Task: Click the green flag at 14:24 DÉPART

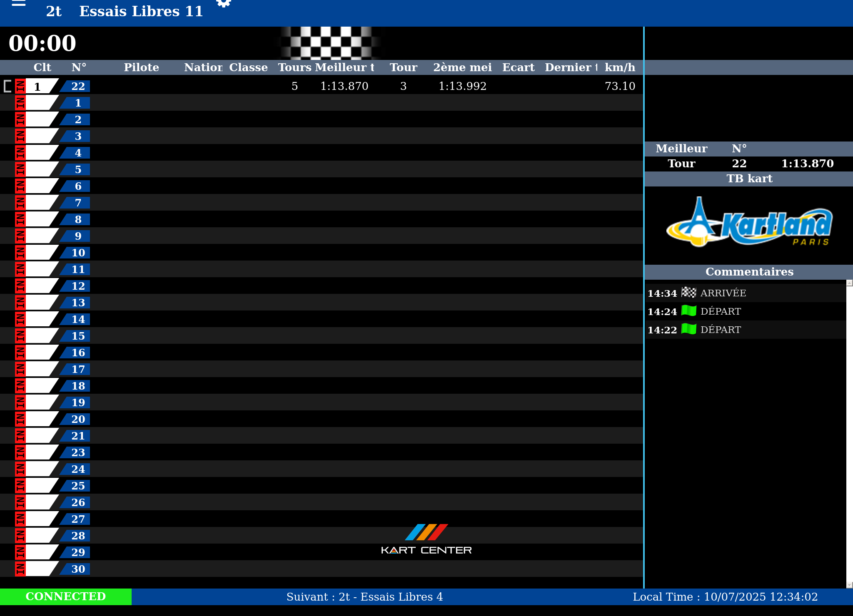Action: tap(688, 311)
